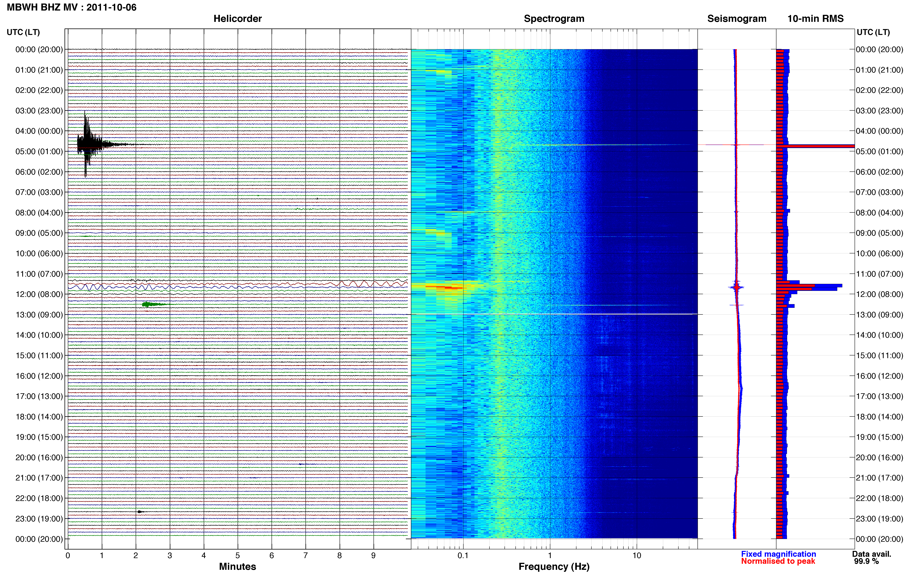The width and height of the screenshot is (924, 578).
Task: Click the 99.9 % data availability value
Action: [866, 561]
